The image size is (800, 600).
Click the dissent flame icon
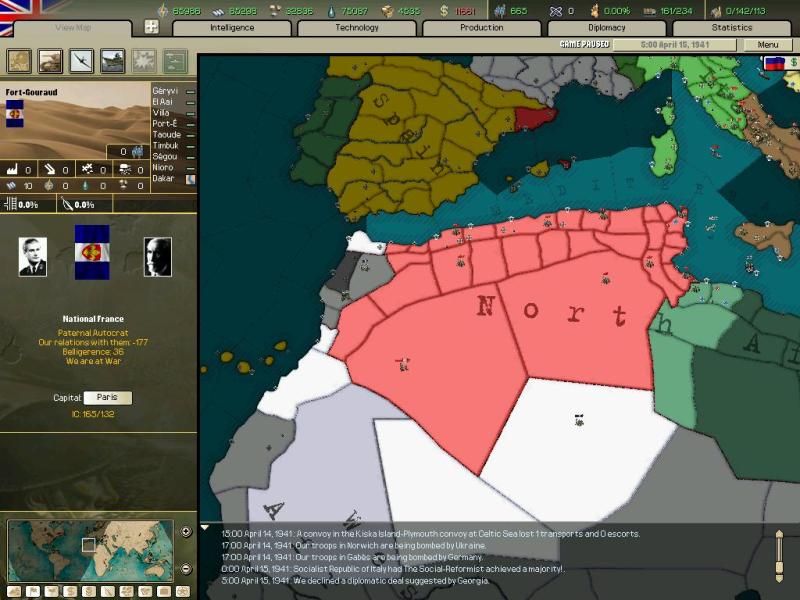[594, 11]
